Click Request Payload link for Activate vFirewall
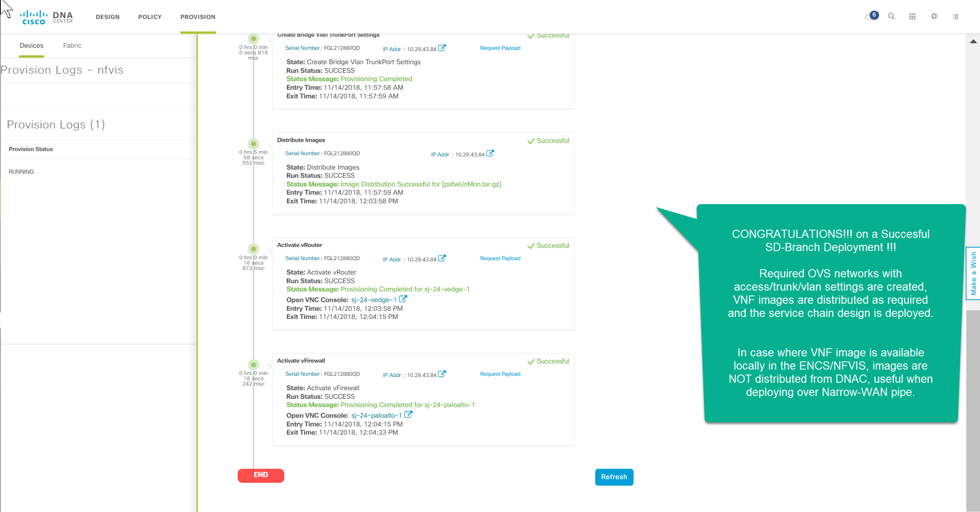 click(x=500, y=373)
